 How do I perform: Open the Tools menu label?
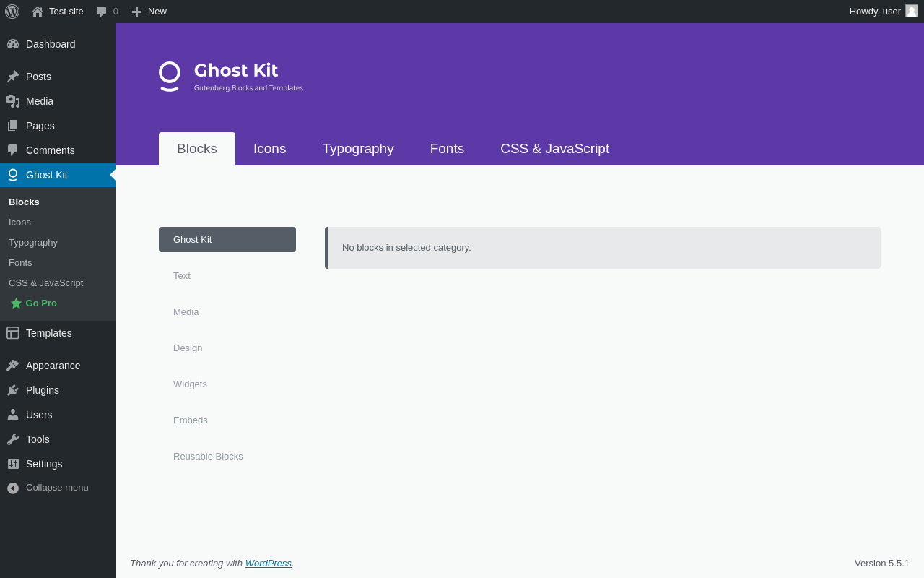[x=38, y=439]
